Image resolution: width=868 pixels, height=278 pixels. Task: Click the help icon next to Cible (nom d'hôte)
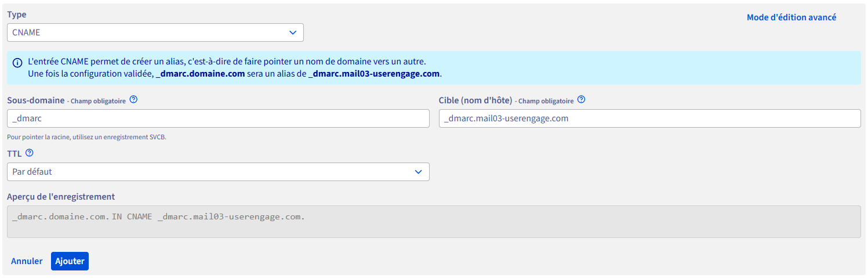tap(581, 100)
